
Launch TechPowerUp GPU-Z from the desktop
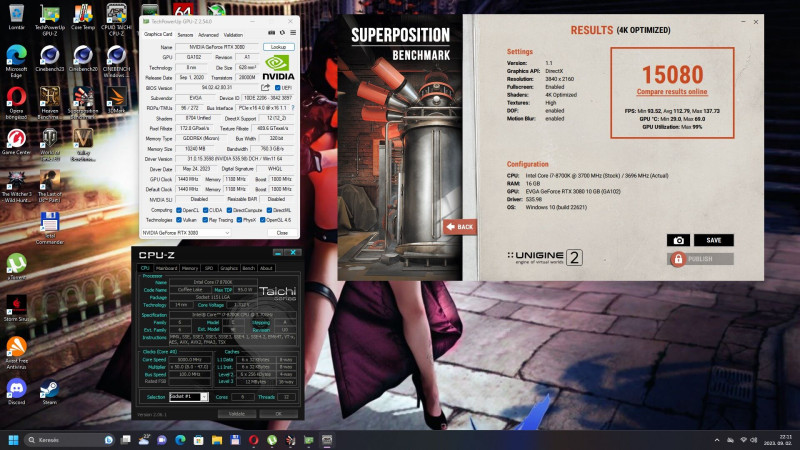tap(49, 19)
